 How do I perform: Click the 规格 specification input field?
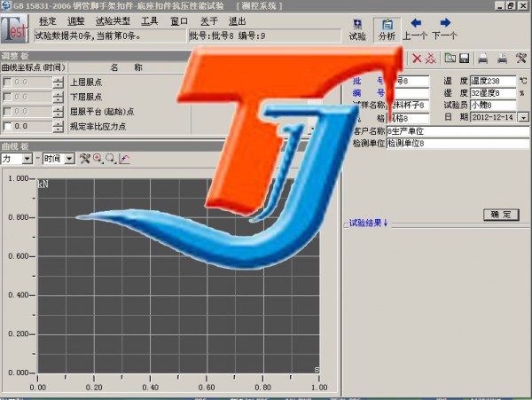coord(410,118)
